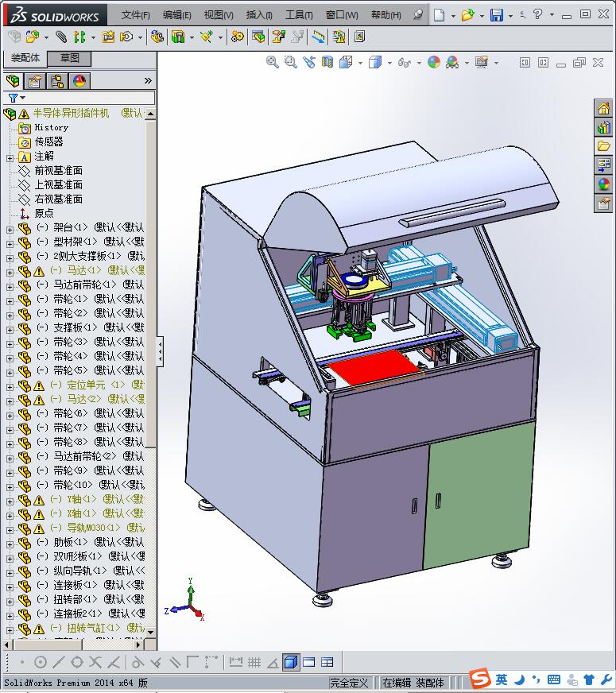Click the Previous View icon
This screenshot has height=693, width=616.
tap(309, 62)
